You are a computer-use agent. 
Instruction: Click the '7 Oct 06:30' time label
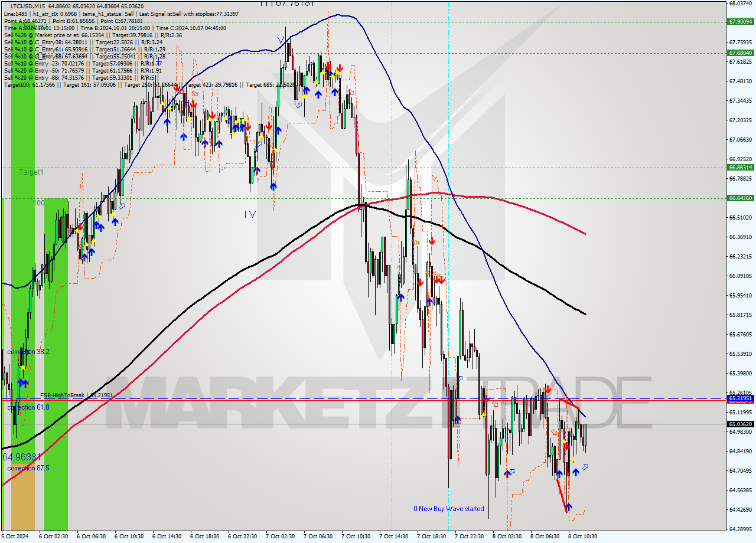click(x=318, y=537)
